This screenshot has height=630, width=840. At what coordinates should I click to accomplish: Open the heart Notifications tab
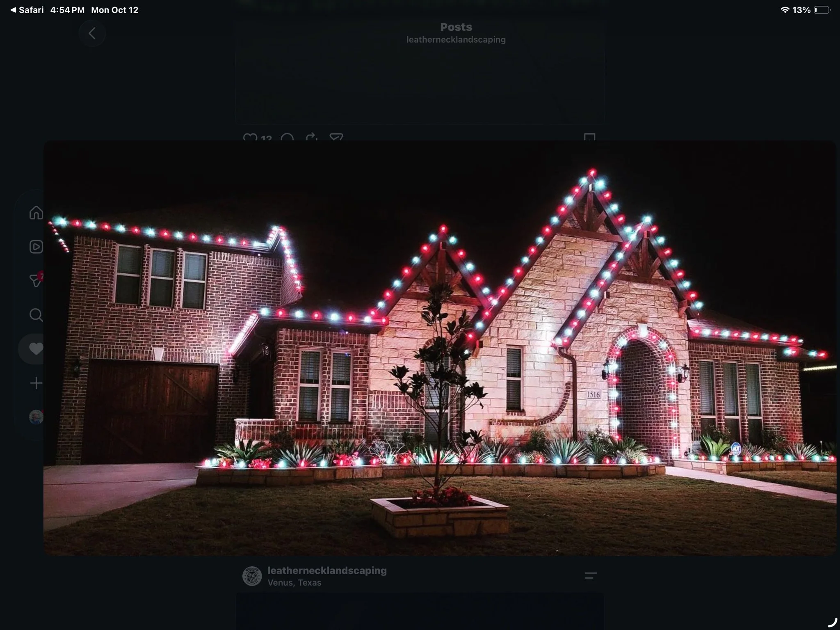point(36,349)
